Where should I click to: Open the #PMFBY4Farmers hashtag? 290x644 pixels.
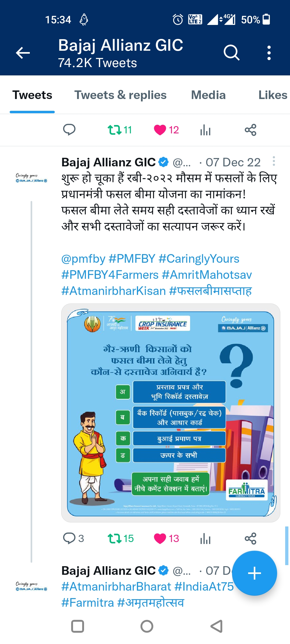click(110, 275)
